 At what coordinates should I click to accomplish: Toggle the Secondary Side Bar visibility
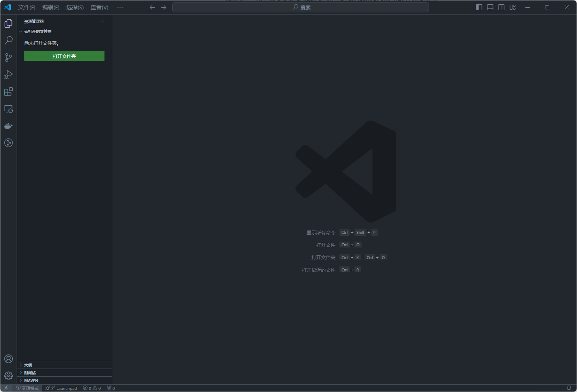tap(501, 7)
